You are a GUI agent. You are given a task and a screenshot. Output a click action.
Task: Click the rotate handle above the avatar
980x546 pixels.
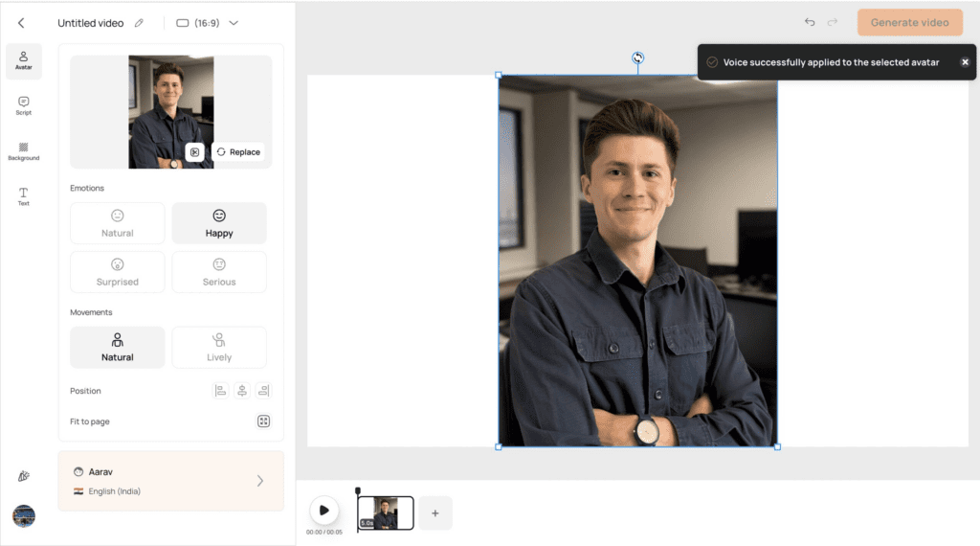(638, 58)
